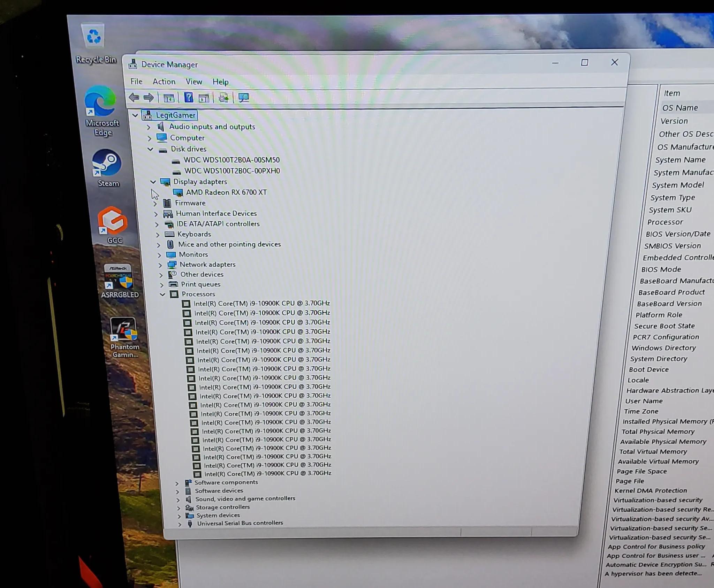This screenshot has width=714, height=588.
Task: Expand the Firmware arrow
Action: [155, 203]
